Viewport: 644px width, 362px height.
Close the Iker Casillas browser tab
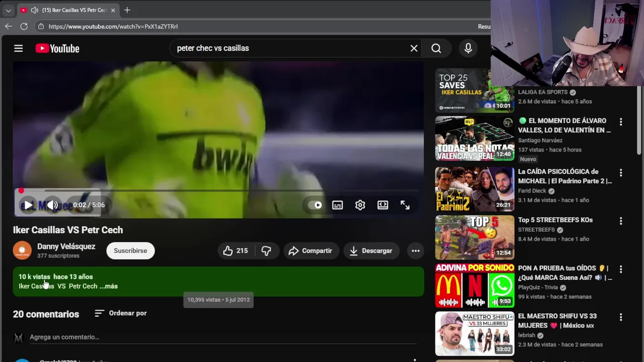click(113, 10)
